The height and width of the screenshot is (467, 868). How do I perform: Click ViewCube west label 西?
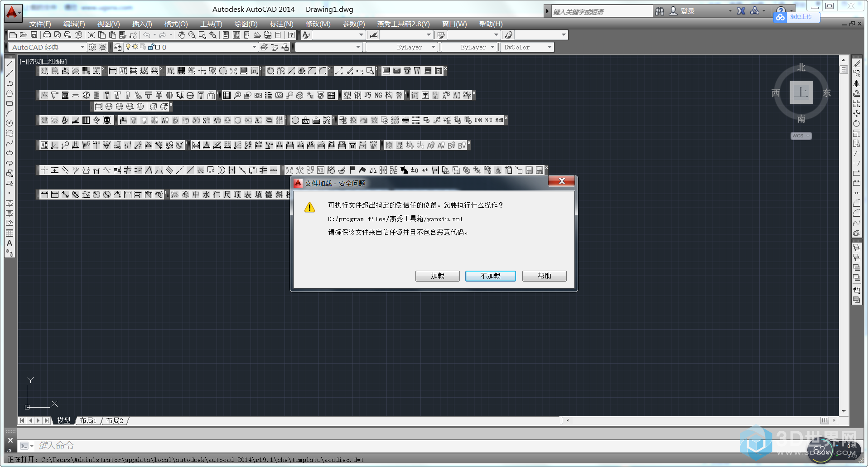pos(776,93)
